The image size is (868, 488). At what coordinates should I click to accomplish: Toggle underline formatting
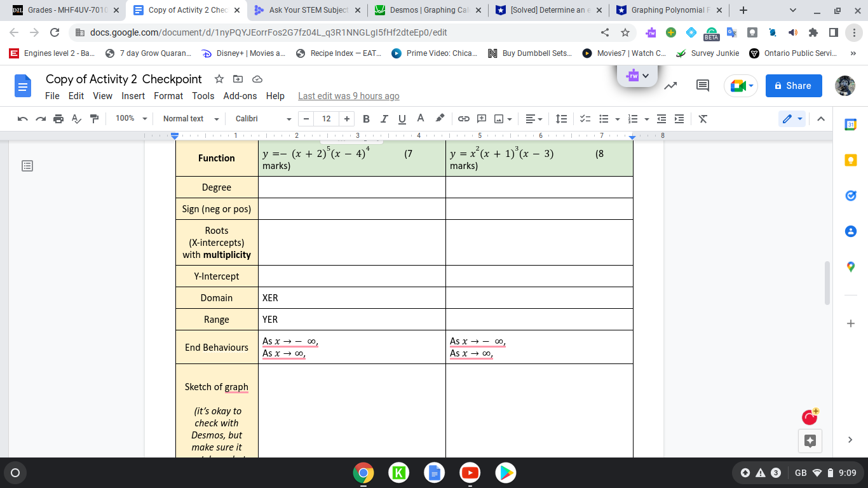coord(402,119)
